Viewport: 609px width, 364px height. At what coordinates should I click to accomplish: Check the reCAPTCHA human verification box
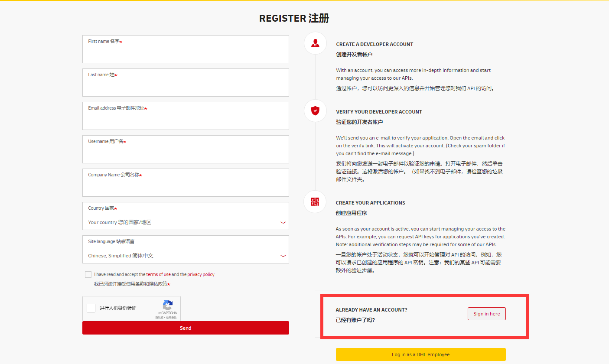[x=91, y=308]
